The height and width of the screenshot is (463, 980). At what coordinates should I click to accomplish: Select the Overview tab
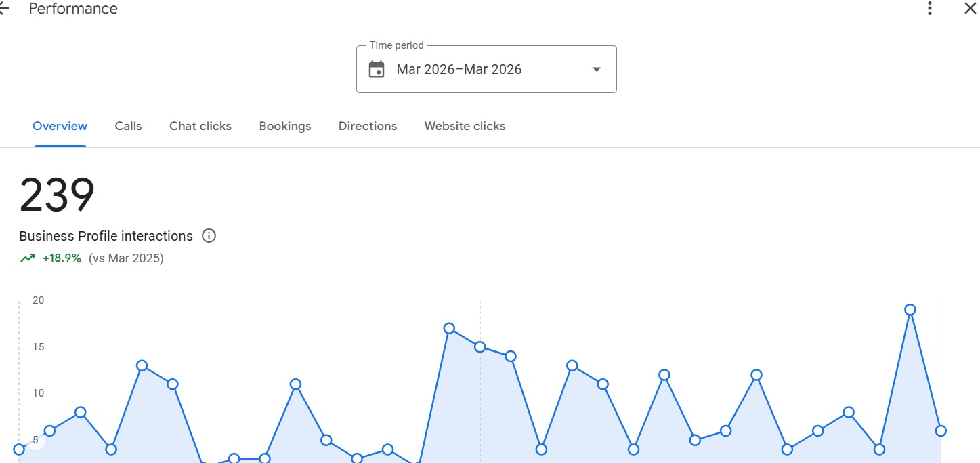[60, 126]
